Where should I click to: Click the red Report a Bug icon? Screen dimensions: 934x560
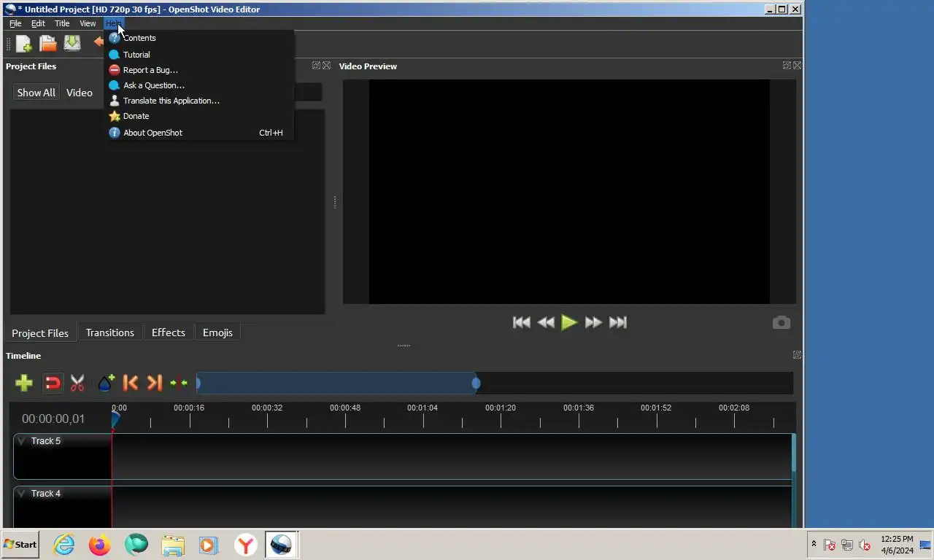[114, 70]
